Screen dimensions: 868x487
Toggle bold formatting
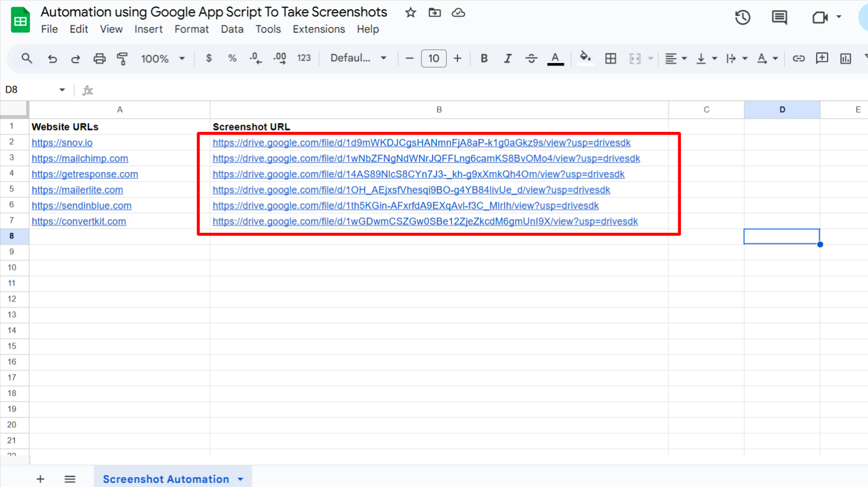(484, 58)
